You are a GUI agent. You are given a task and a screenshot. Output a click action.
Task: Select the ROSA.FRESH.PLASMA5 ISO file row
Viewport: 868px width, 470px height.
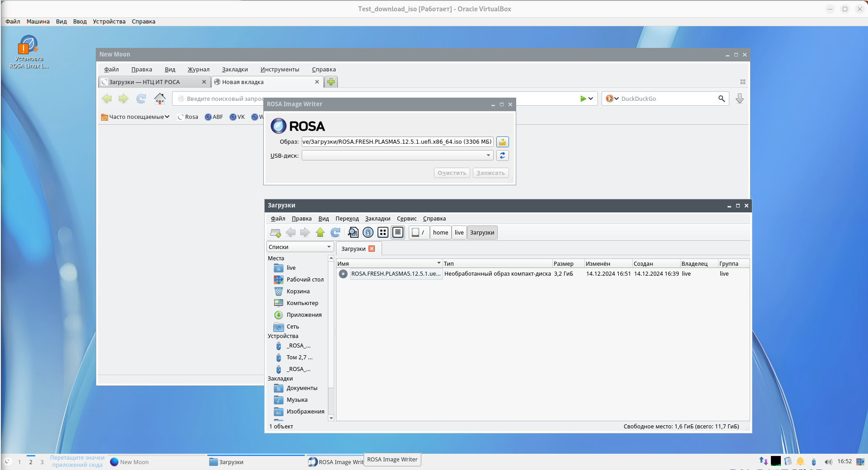[x=543, y=274]
